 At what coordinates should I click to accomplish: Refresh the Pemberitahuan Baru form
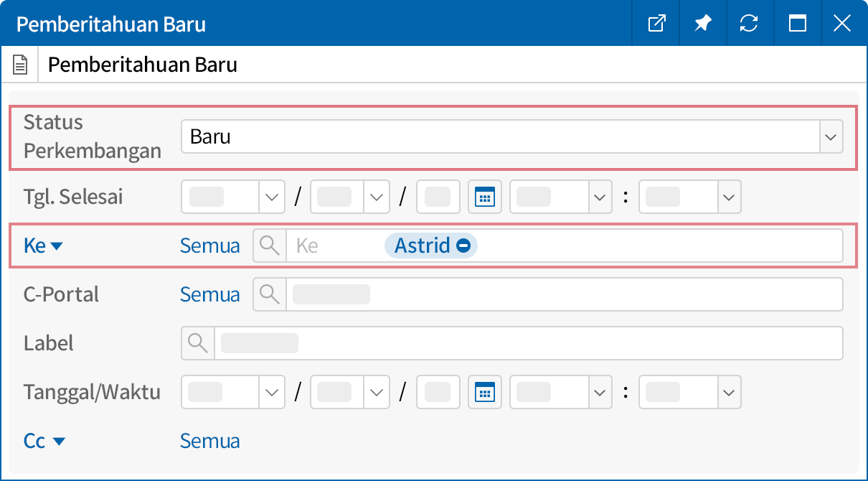pyautogui.click(x=750, y=23)
